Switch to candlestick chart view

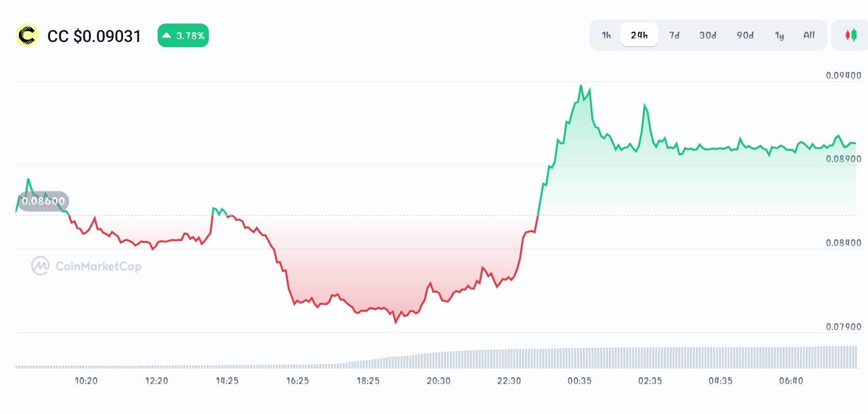[850, 35]
